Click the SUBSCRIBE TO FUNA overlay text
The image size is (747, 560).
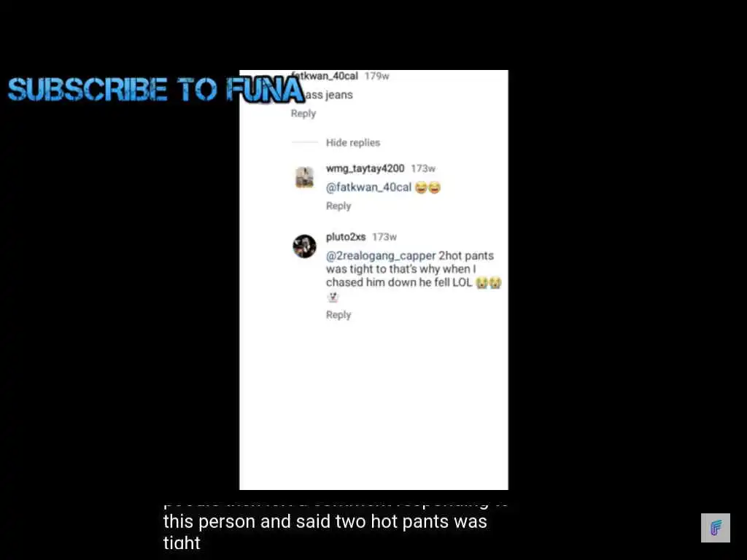pyautogui.click(x=156, y=90)
